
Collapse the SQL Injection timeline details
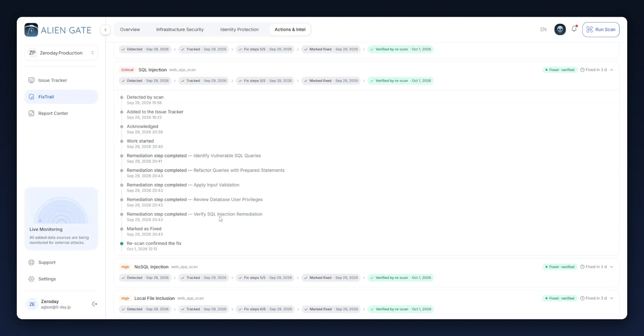click(612, 70)
